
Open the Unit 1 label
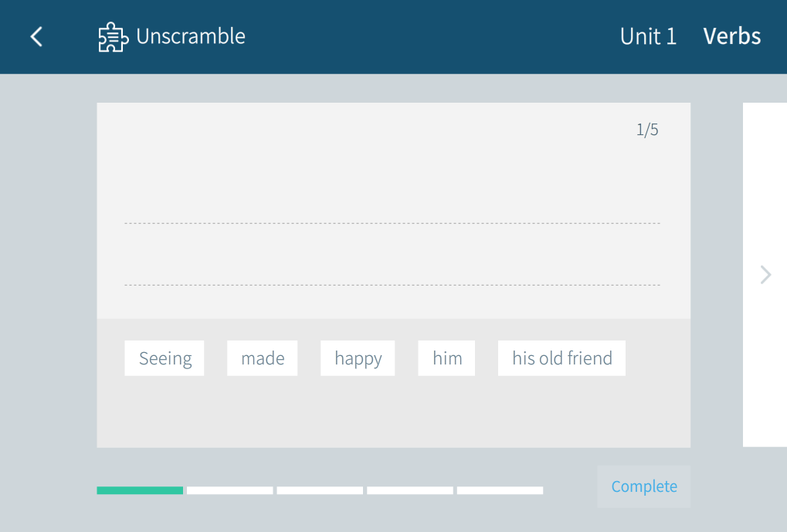(648, 36)
